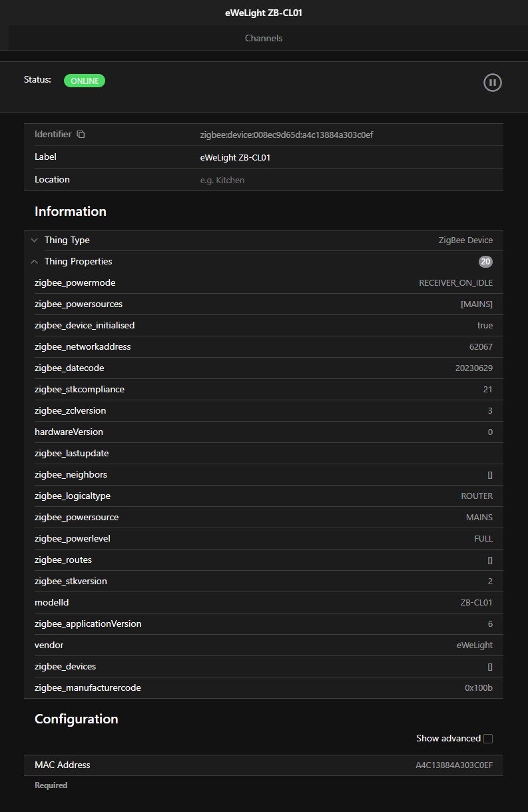The height and width of the screenshot is (812, 528).
Task: Select the zigbee_networkaddress label
Action: (83, 347)
